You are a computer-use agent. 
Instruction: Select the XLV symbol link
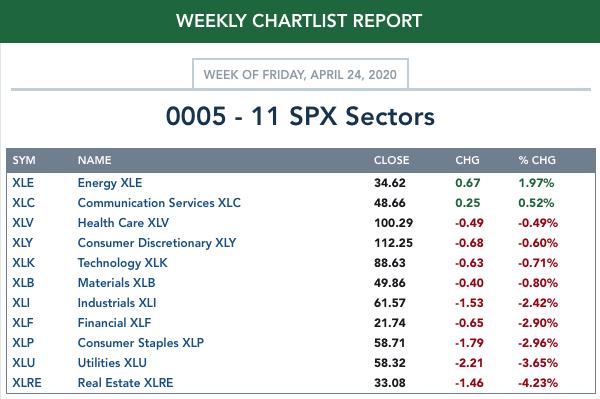coord(23,223)
